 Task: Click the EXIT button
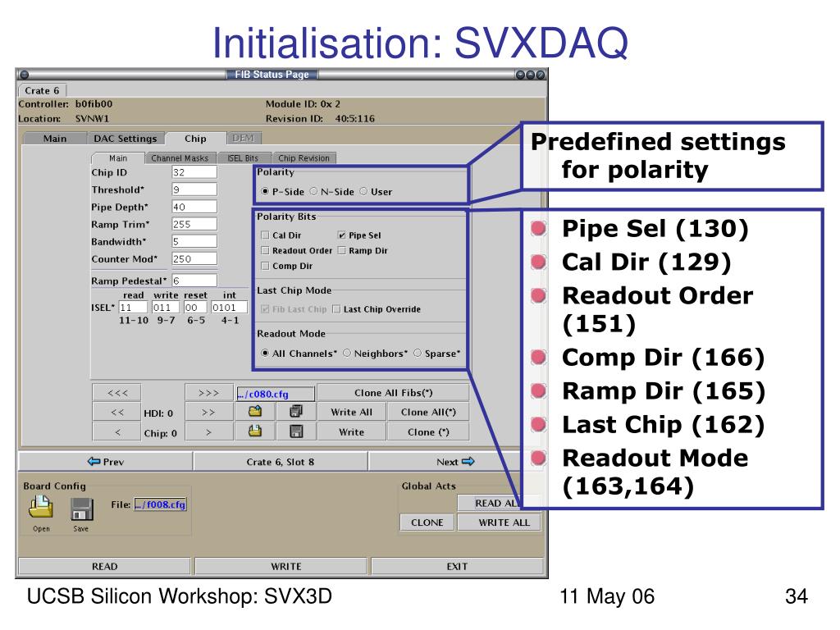(457, 566)
